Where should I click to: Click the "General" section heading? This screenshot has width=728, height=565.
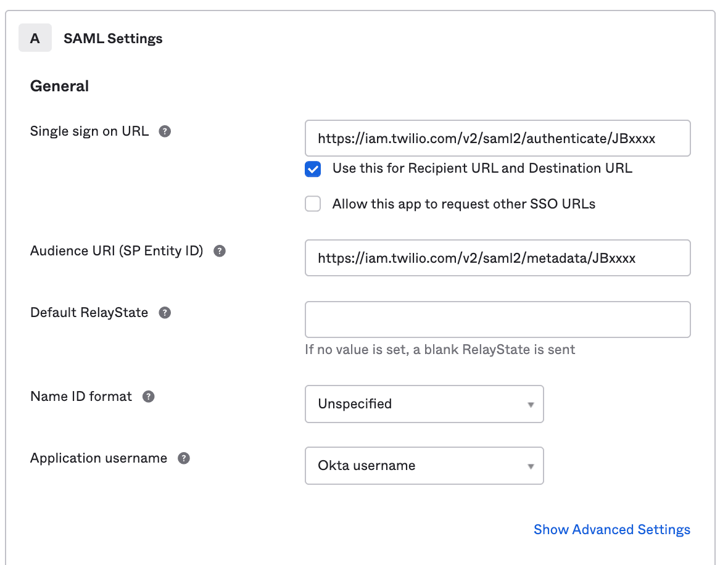(x=59, y=86)
